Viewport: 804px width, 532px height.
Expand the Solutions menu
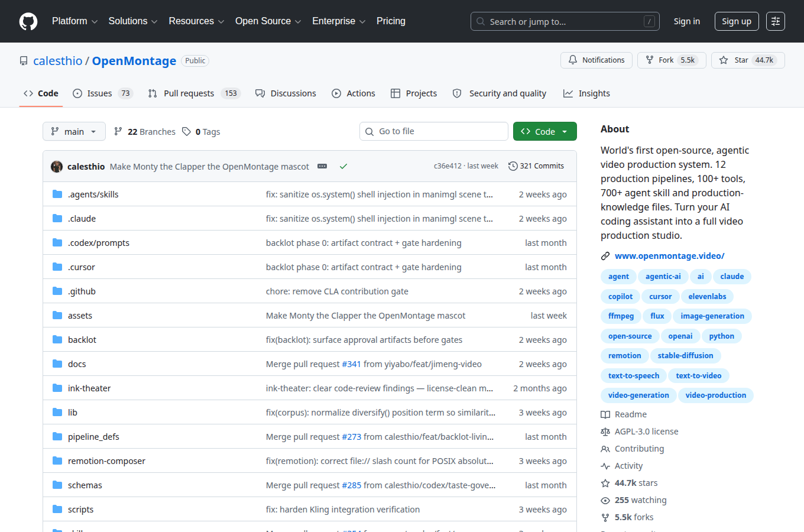tap(133, 21)
